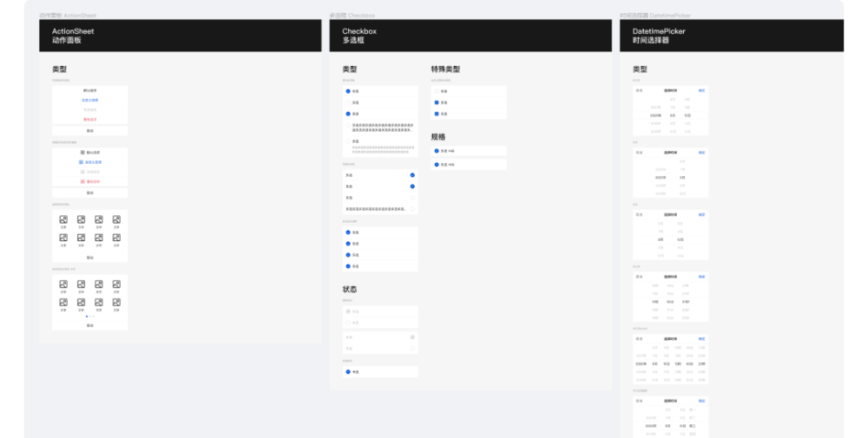868x438 pixels.
Task: Check the right-aligned circle on the truncated long 多选 row
Action: point(412,209)
